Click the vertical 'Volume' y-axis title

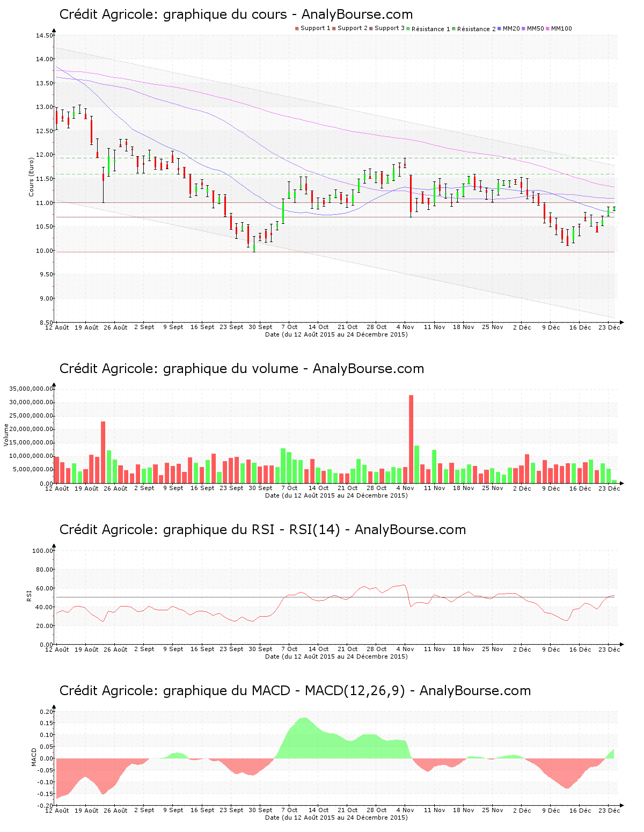click(6, 435)
